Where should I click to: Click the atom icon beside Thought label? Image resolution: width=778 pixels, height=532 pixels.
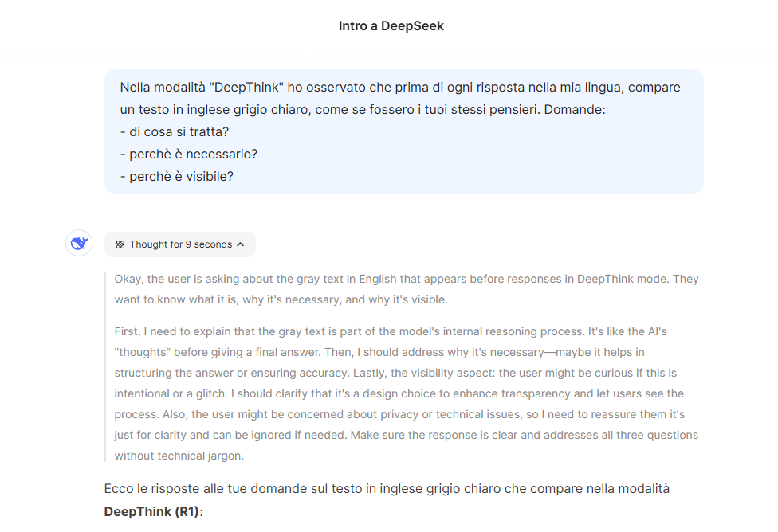(120, 244)
